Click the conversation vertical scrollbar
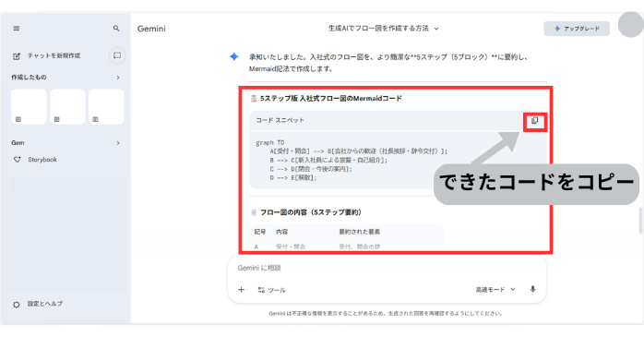The height and width of the screenshot is (337, 644). [640, 221]
